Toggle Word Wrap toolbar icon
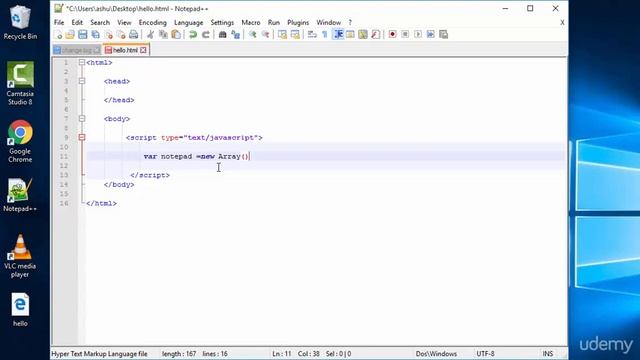Image resolution: width=640 pixels, height=360 pixels. (x=312, y=35)
